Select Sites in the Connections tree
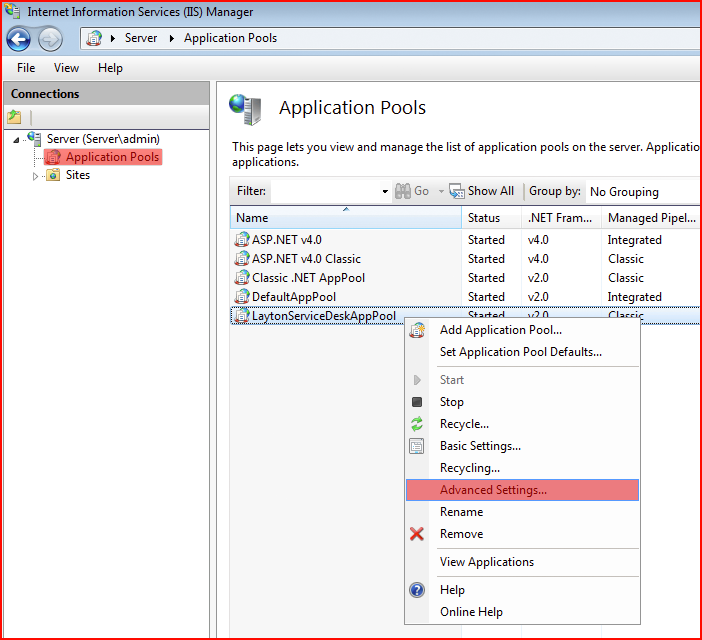The height and width of the screenshot is (640, 702). tap(78, 175)
